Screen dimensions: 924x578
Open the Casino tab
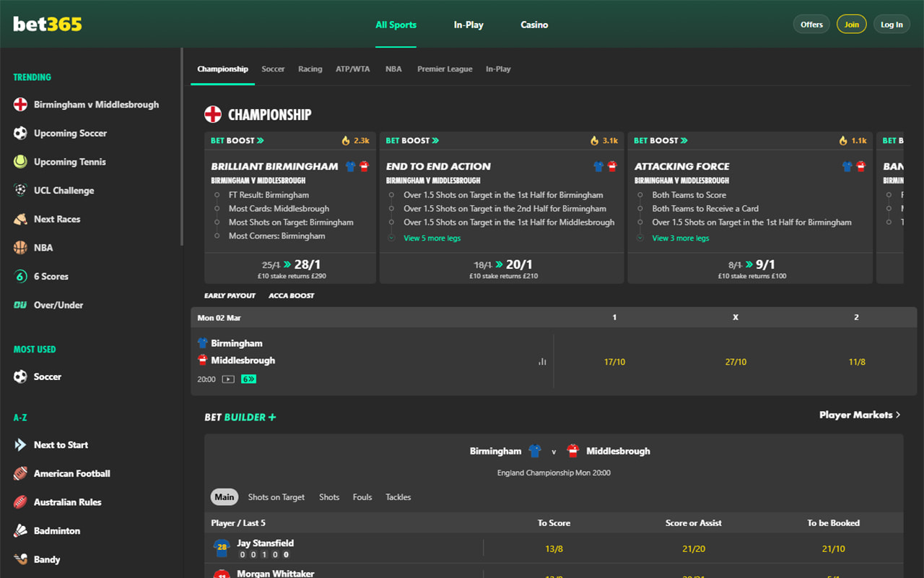tap(534, 25)
